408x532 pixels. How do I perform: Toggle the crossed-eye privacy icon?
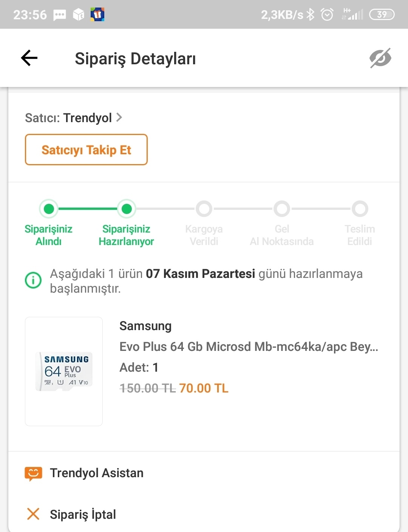point(380,58)
